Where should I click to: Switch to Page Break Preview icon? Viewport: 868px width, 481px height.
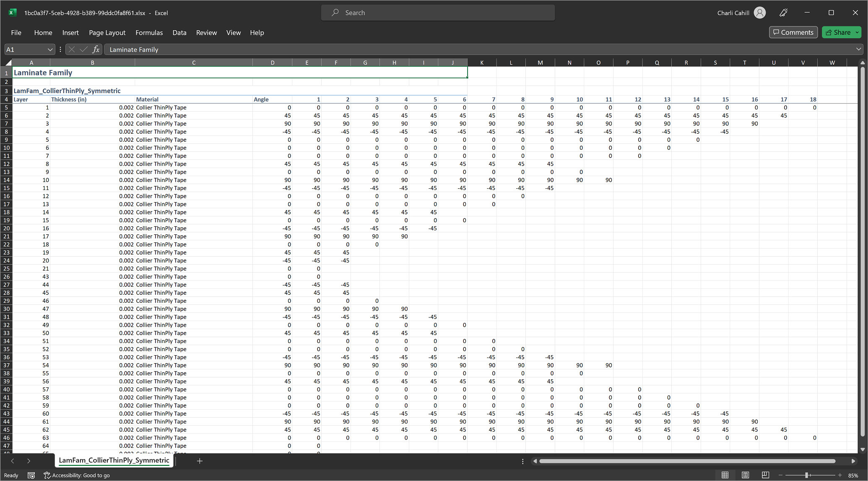[765, 475]
